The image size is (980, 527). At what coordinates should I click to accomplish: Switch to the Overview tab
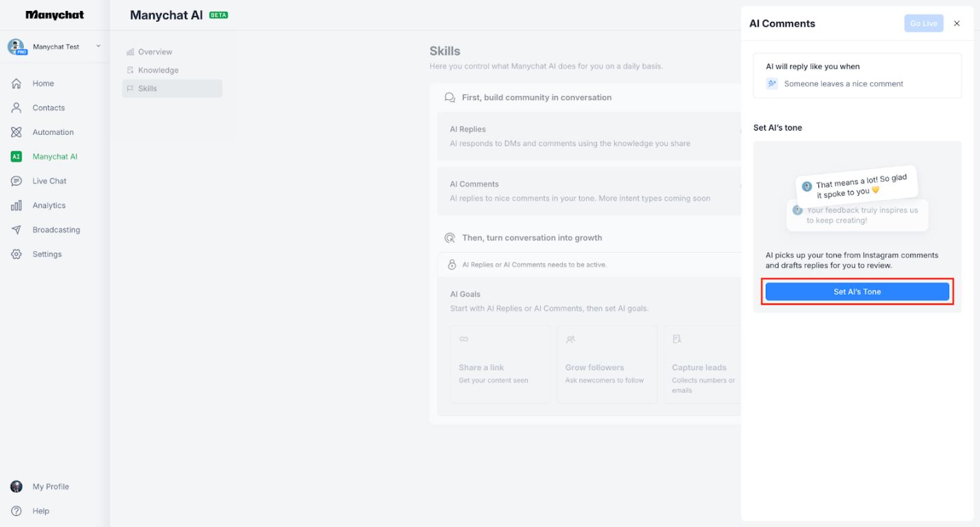click(155, 51)
